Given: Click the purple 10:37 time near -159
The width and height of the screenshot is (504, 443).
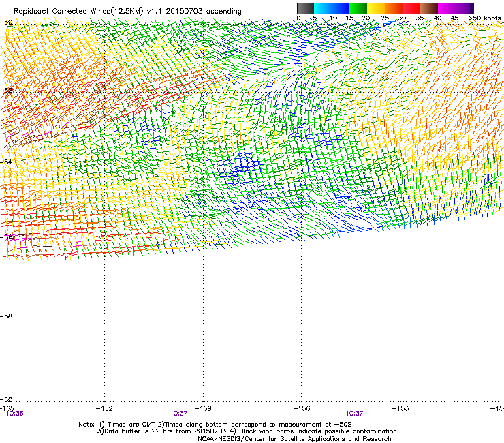Looking at the screenshot, I should coord(178,414).
